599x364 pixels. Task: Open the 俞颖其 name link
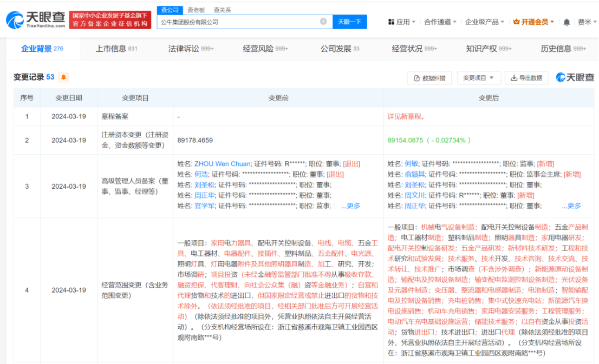(414, 174)
